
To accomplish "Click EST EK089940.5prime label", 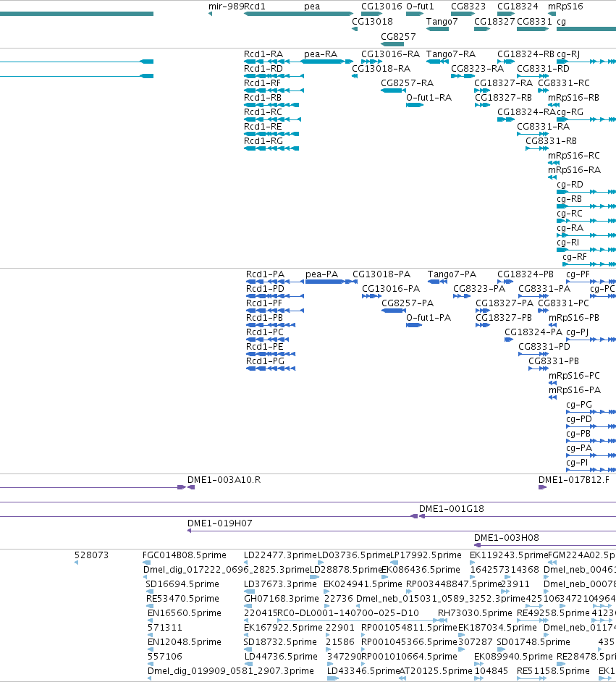I will click(x=513, y=657).
